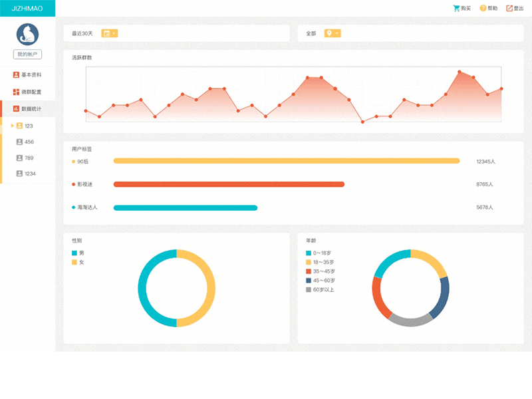Screen dimensions: 532x399
Task: Toggle the 男 legend entry in gender chart
Action: pos(74,253)
